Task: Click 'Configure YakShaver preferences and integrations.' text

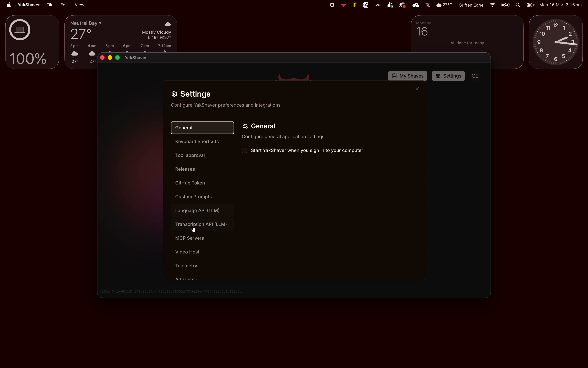Action: [226, 105]
